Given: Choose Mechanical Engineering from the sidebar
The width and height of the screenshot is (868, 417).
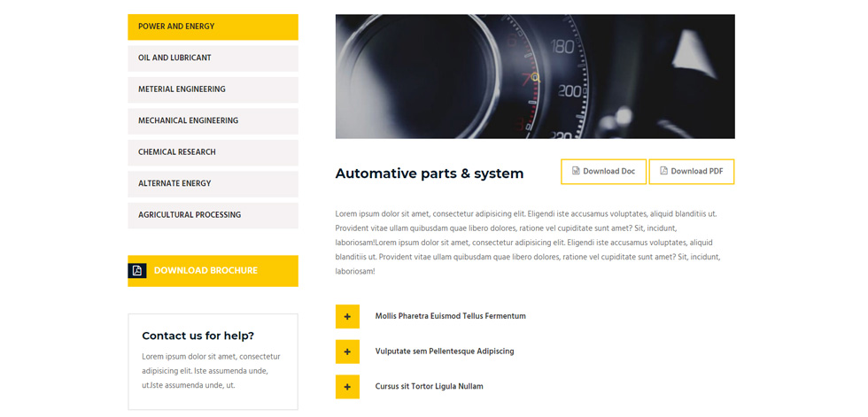Looking at the screenshot, I should point(213,120).
